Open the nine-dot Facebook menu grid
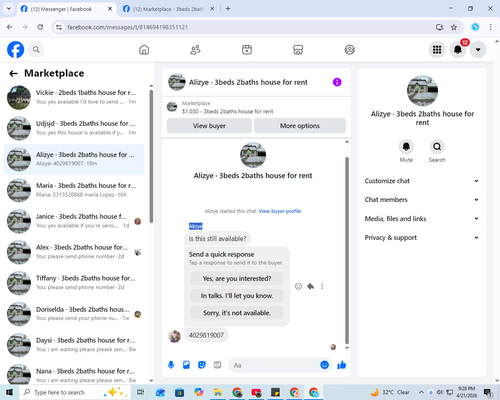The height and width of the screenshot is (400, 500). [437, 50]
